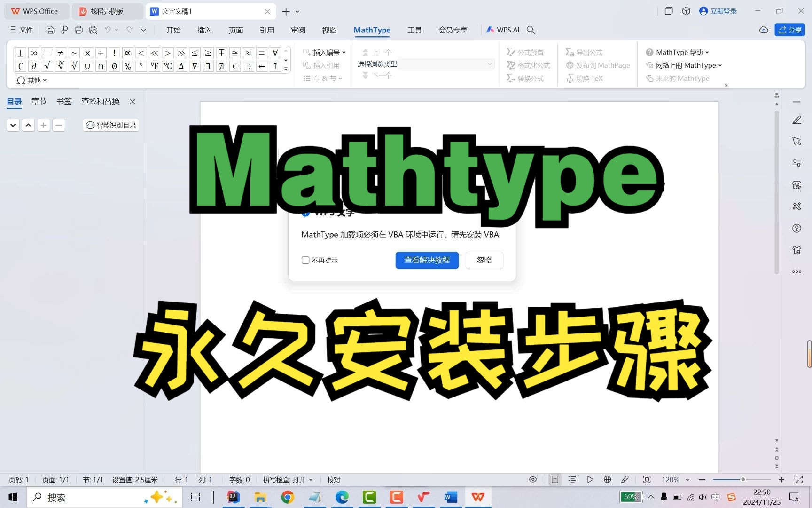Click the Print icon in quick toolbar

(78, 30)
